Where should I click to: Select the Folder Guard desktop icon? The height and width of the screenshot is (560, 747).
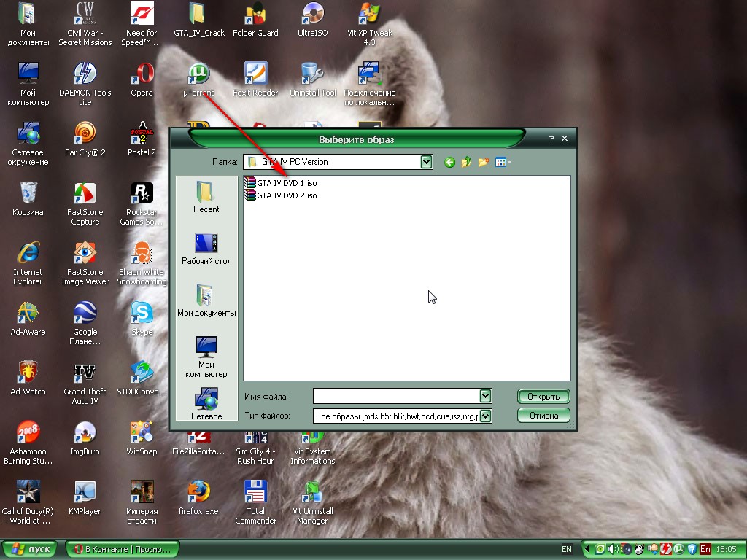pyautogui.click(x=255, y=20)
